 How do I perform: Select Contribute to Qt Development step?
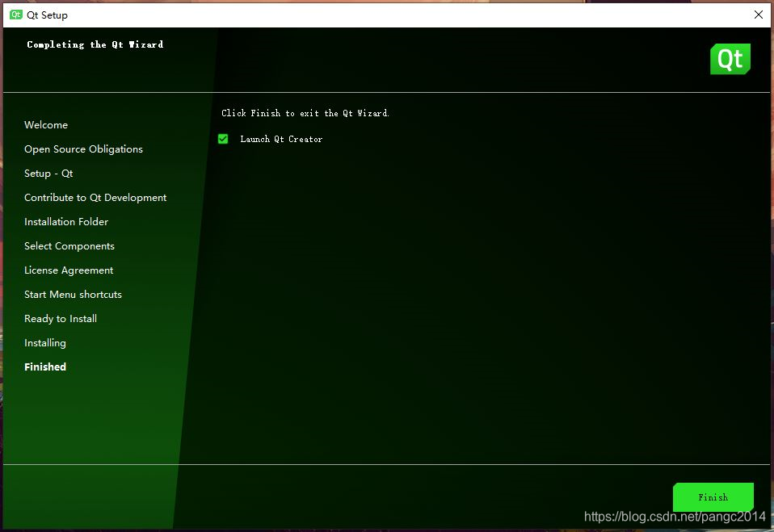point(95,197)
